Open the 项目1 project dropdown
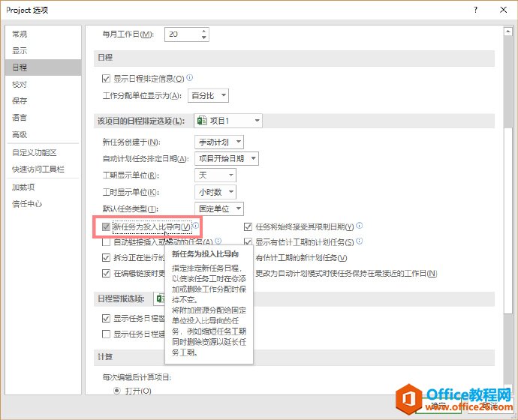Image resolution: width=518 pixels, height=420 pixels. [x=228, y=121]
